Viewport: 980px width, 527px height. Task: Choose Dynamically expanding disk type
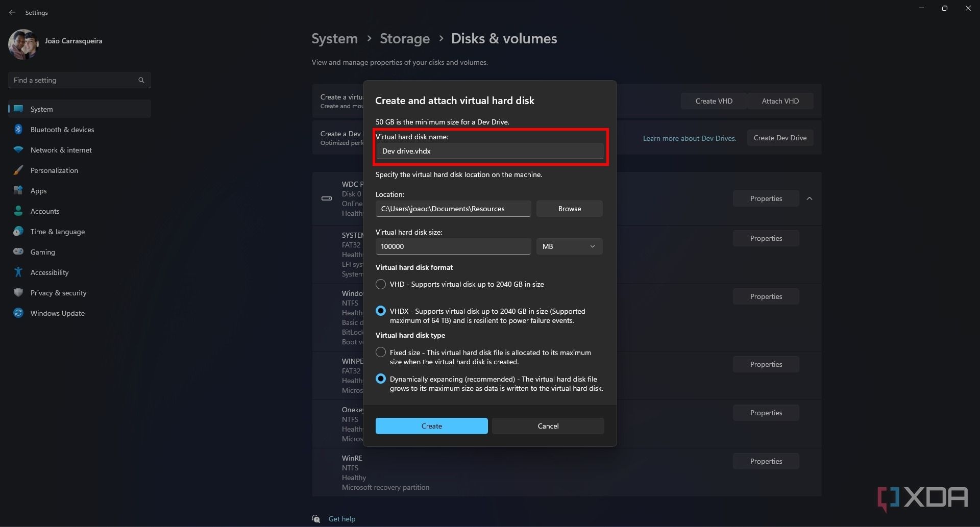(381, 379)
